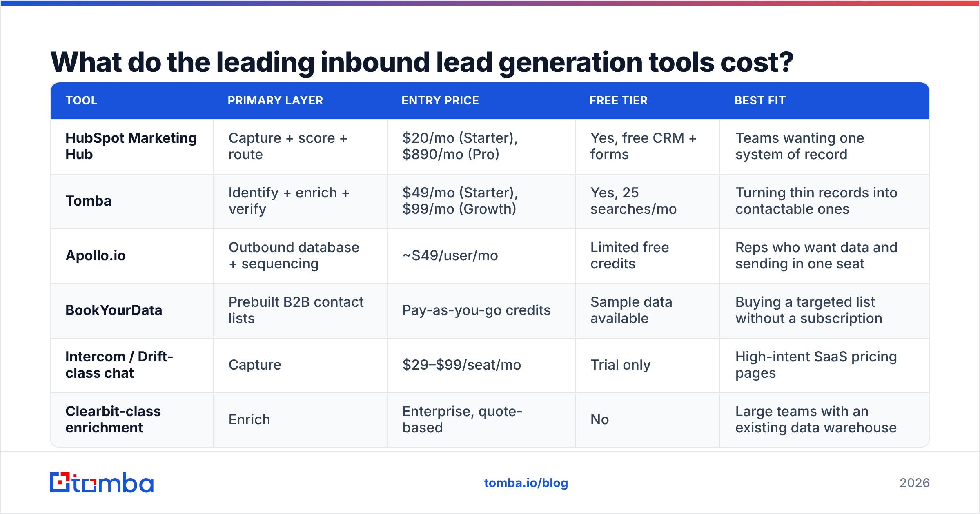Select the Apollo.io tool name cell
The height and width of the screenshot is (514, 980).
pyautogui.click(x=131, y=256)
